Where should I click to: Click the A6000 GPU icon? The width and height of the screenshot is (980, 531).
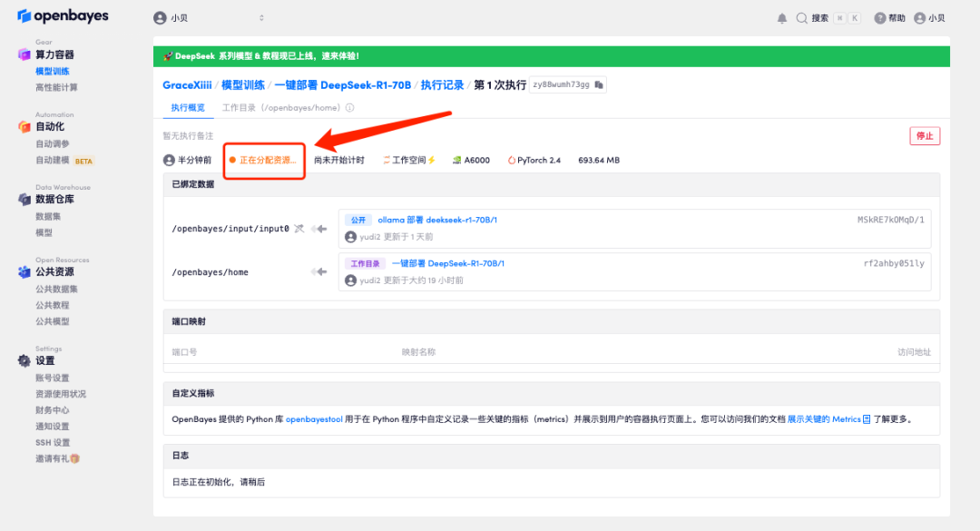pyautogui.click(x=456, y=160)
